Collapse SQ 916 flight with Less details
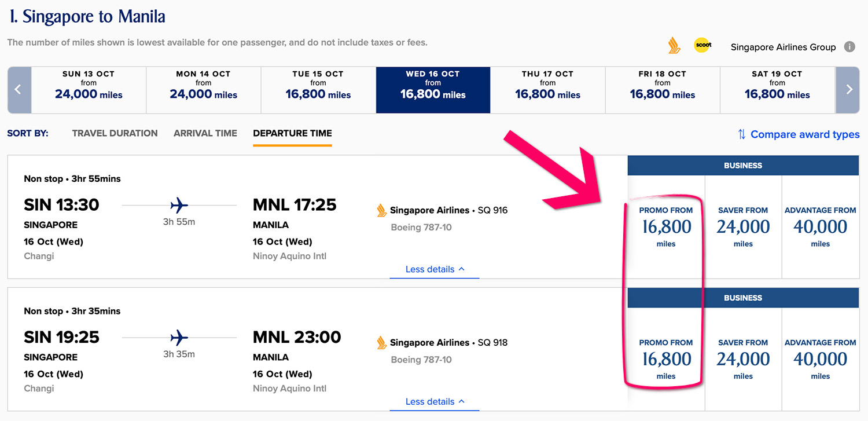868x421 pixels. 435,269
